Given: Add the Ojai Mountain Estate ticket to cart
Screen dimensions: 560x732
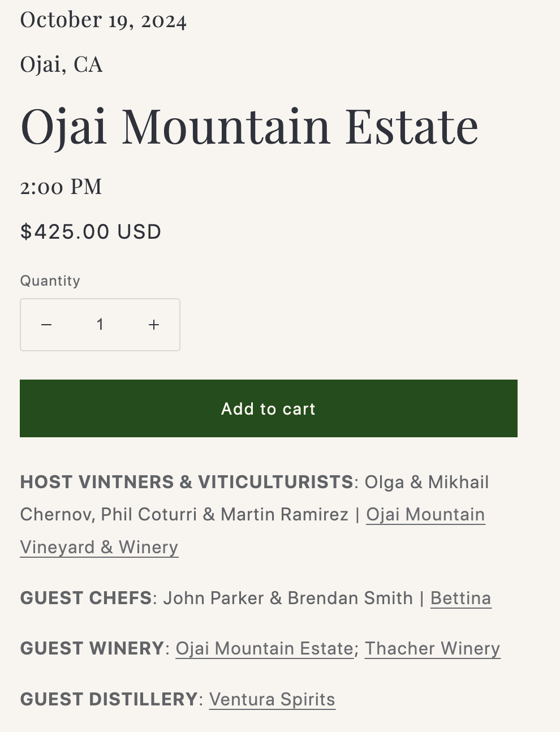Looking at the screenshot, I should click(269, 408).
